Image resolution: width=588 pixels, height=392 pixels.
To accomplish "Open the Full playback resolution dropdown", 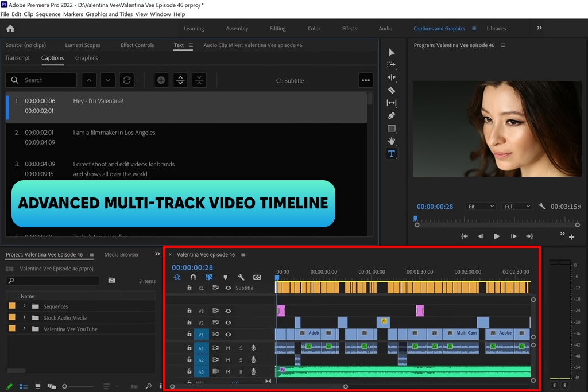I will point(517,207).
